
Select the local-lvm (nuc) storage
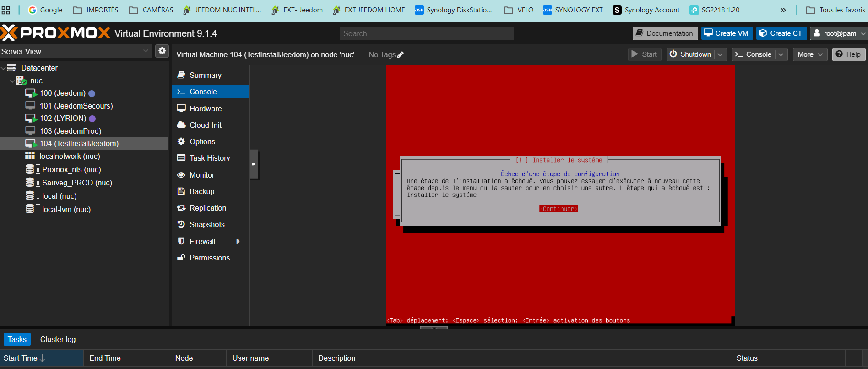tap(66, 209)
